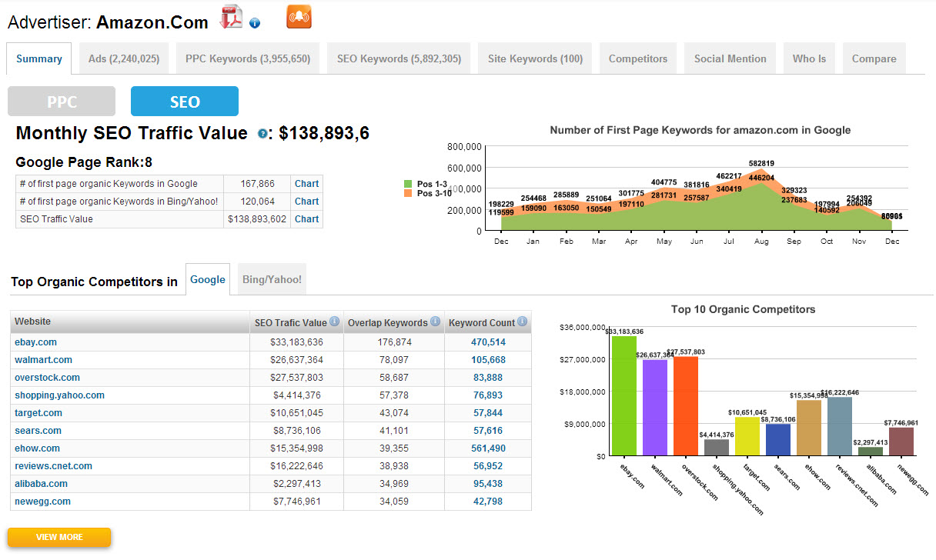
Task: Open Chart for Bing/Yahoo first page keywords
Action: click(x=306, y=202)
